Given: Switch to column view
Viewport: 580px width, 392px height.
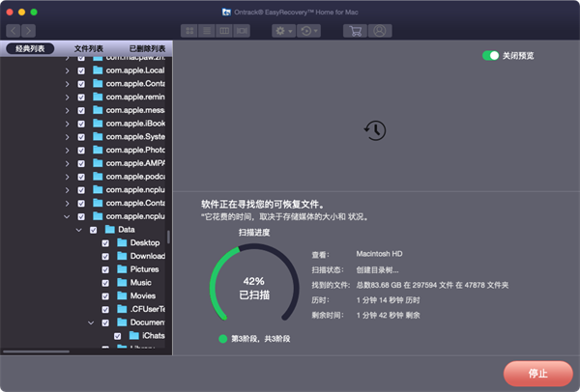Looking at the screenshot, I should pos(224,31).
